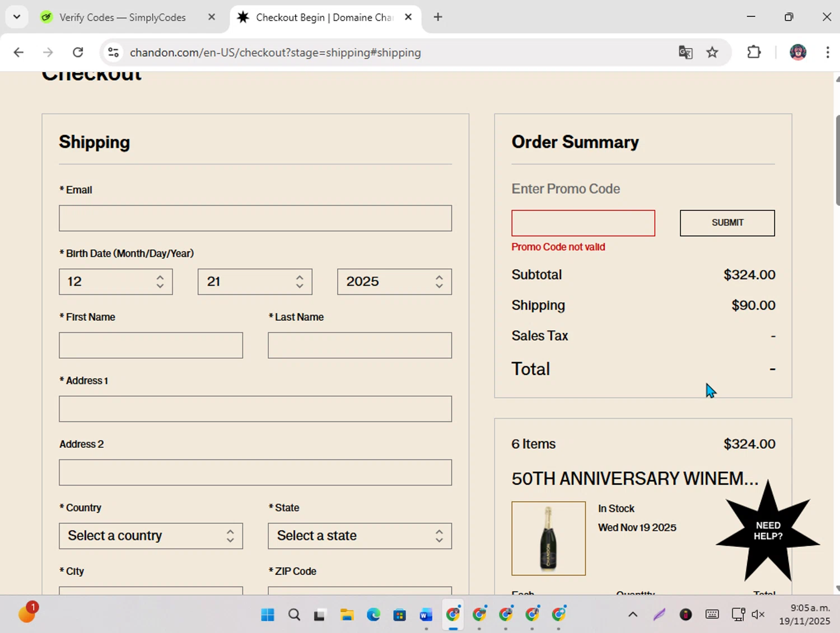Click the 'Promo Code not valid' error text
This screenshot has width=840, height=633.
(x=558, y=247)
